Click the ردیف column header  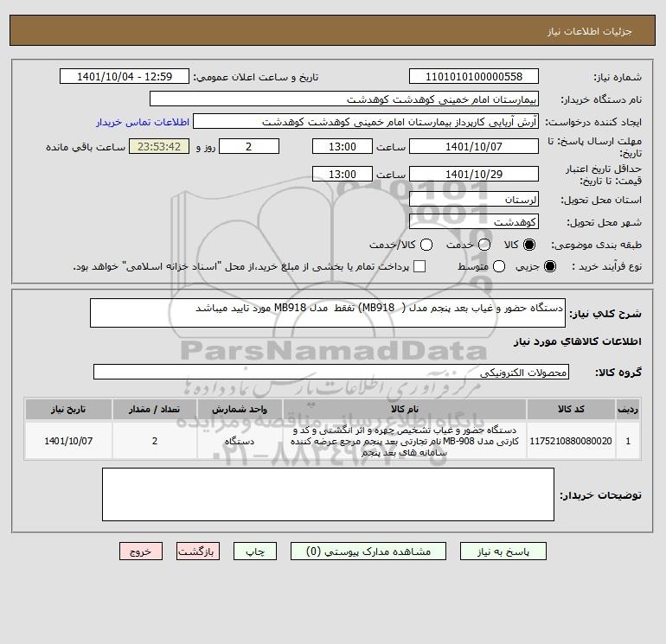point(628,409)
